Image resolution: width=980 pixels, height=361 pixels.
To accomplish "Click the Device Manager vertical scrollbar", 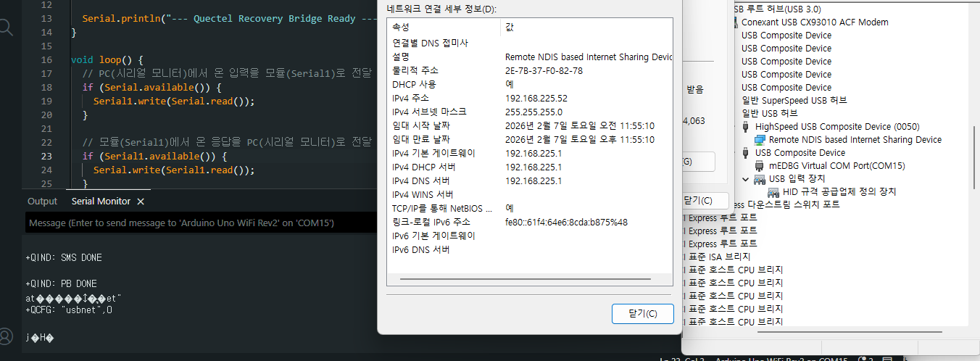I will [973, 145].
